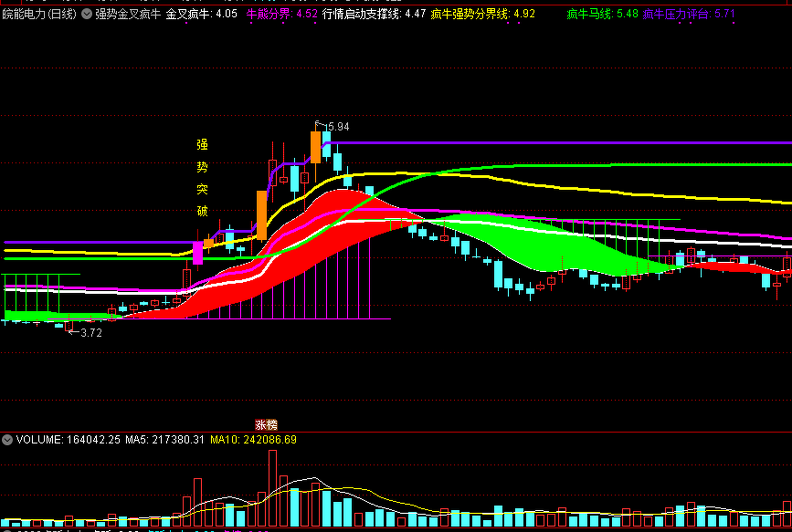Image resolution: width=792 pixels, height=532 pixels.
Task: Select the 强势金叉疯牛 indicator name
Action: (128, 14)
